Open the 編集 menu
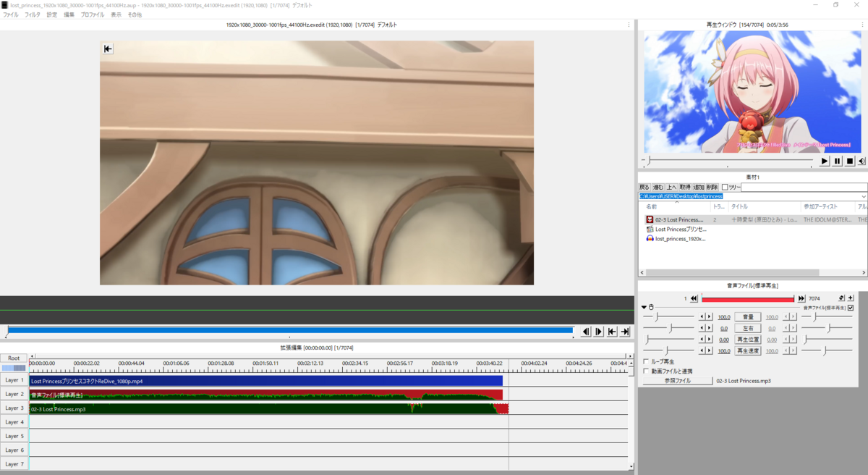Screen dimensions: 868x475 pyautogui.click(x=69, y=14)
